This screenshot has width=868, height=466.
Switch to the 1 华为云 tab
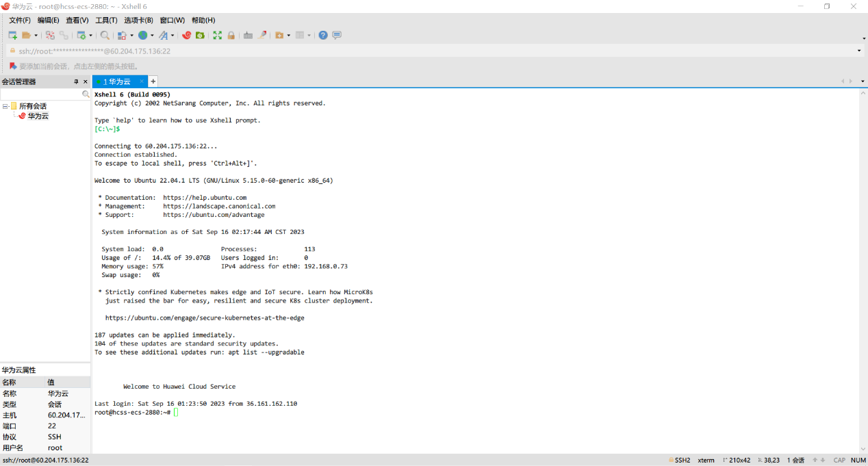point(116,81)
